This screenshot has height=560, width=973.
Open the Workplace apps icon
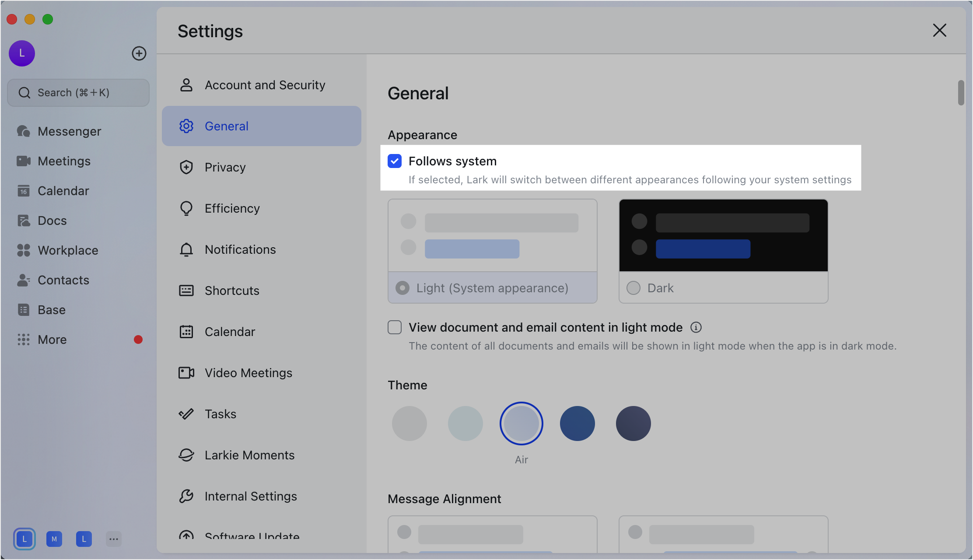click(x=24, y=250)
